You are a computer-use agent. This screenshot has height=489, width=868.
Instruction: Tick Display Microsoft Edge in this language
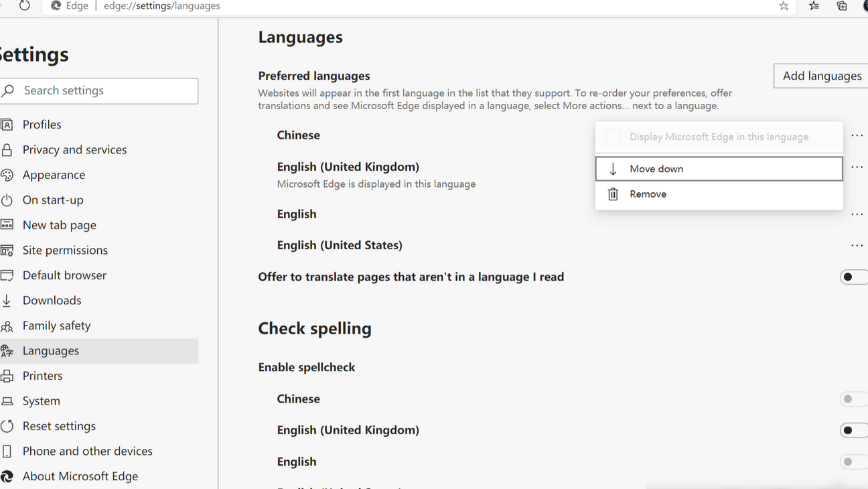click(x=613, y=137)
